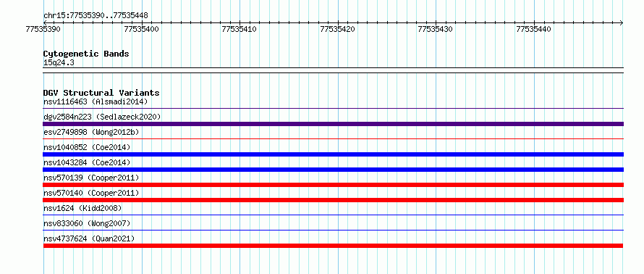Open variant esv2749898 (Wong2012b)

click(x=91, y=132)
